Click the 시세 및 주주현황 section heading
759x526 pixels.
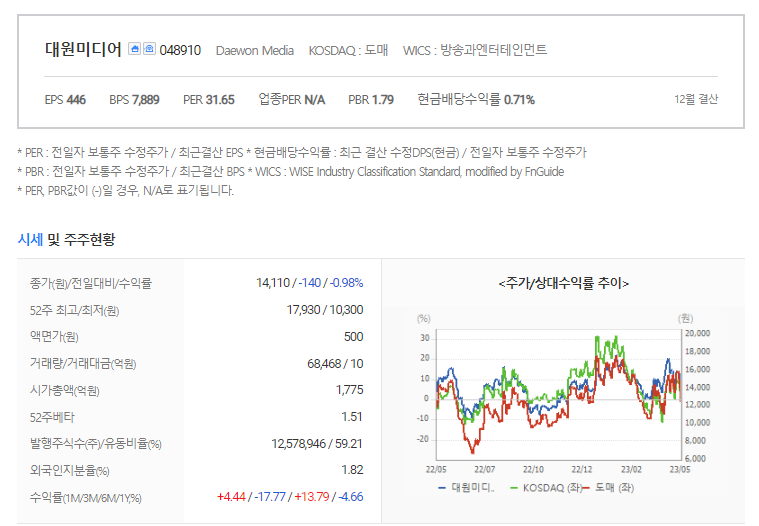[x=66, y=239]
